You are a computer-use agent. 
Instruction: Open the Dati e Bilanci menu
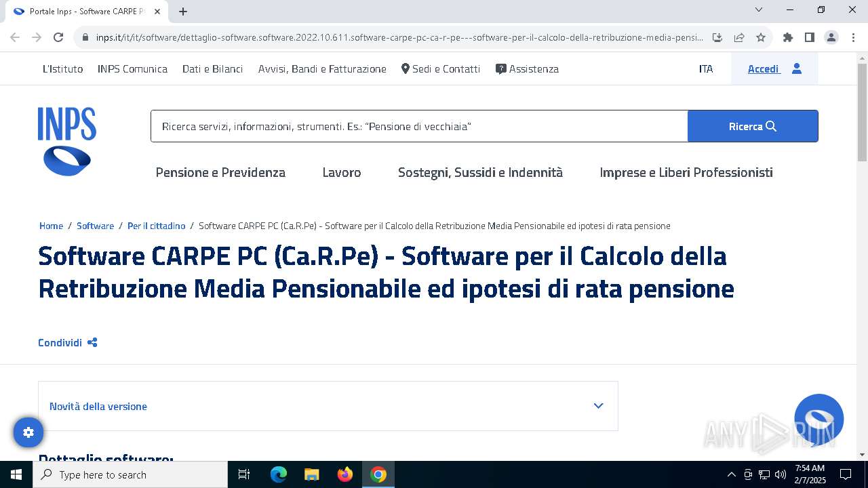coord(212,68)
